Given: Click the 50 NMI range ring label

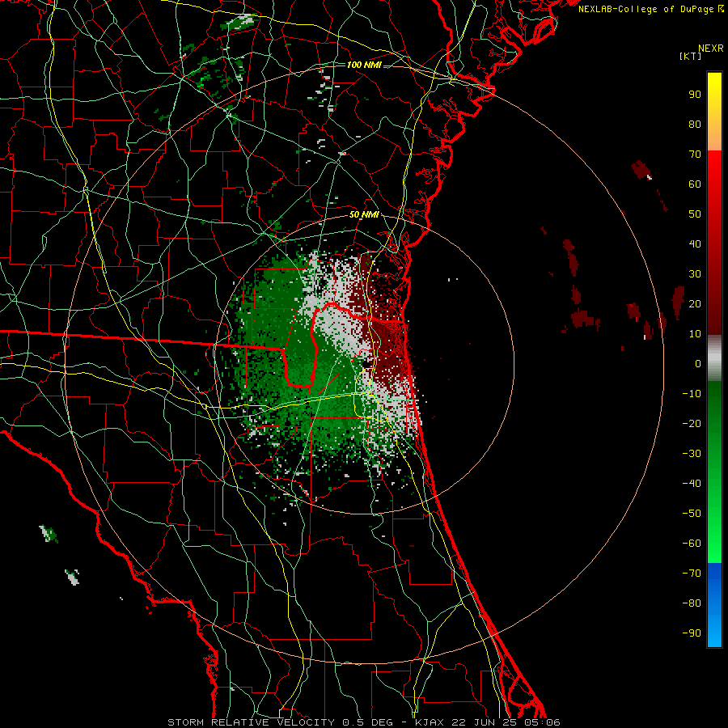Looking at the screenshot, I should coord(364,214).
